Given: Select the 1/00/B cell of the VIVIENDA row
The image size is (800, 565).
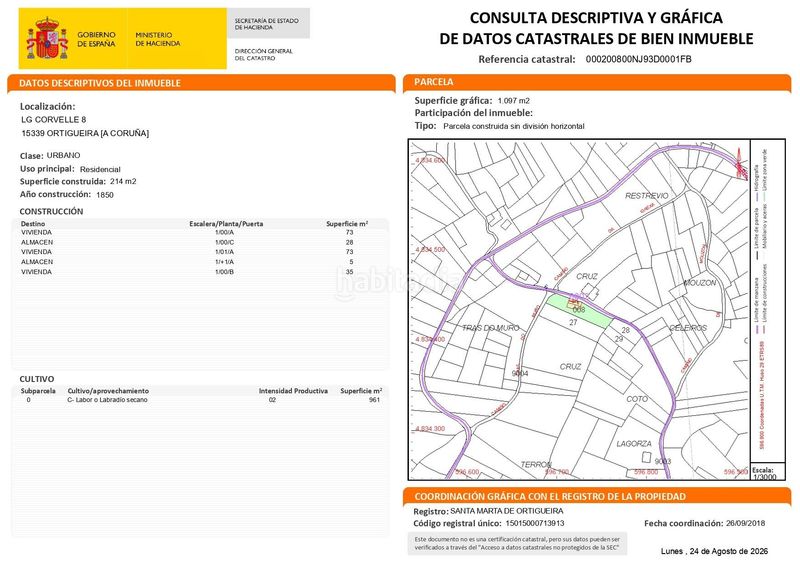Looking at the screenshot, I should 224,272.
